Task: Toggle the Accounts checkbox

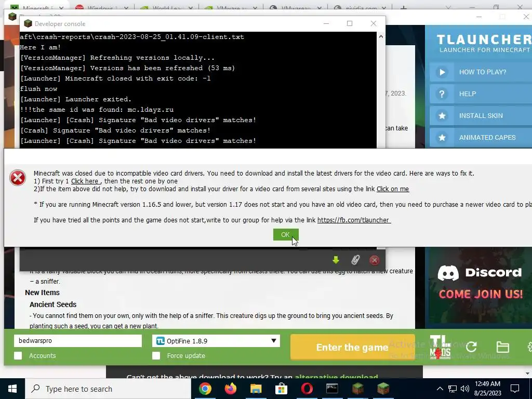Action: (18, 355)
